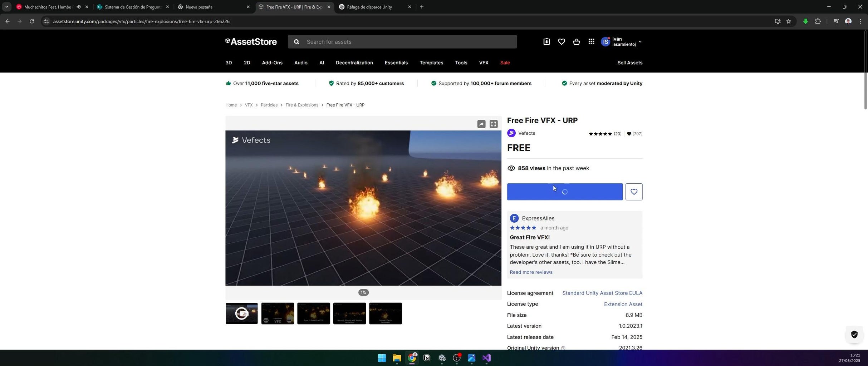
Task: Open the Photos app in taskbar
Action: point(471,358)
